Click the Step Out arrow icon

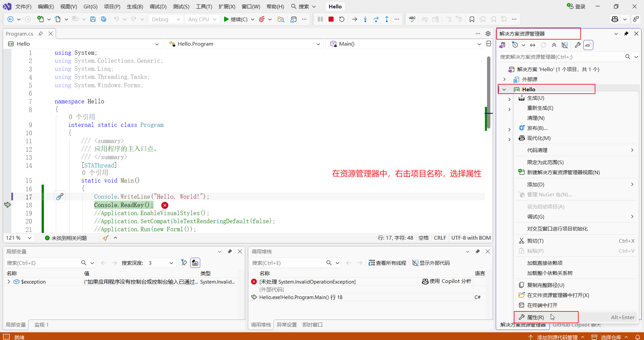[387, 19]
